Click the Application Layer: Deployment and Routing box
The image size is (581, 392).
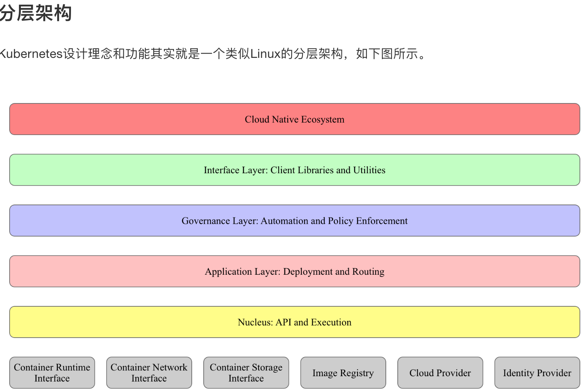coord(295,271)
